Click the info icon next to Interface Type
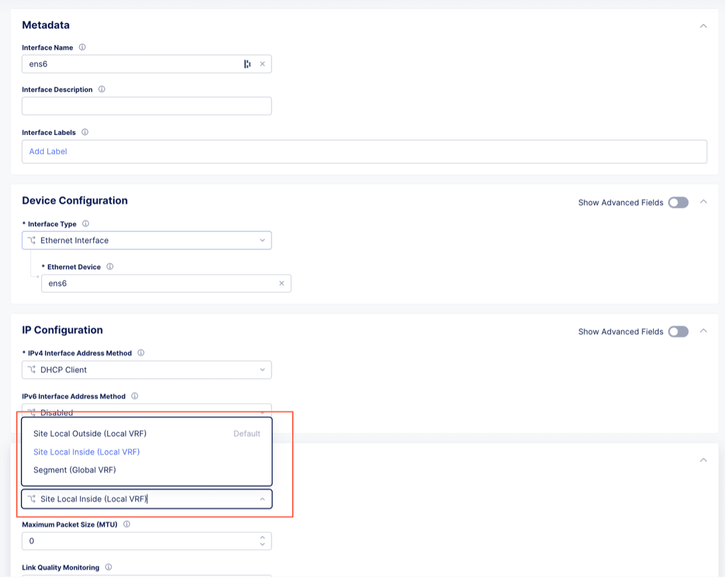This screenshot has width=728, height=580. pyautogui.click(x=86, y=223)
